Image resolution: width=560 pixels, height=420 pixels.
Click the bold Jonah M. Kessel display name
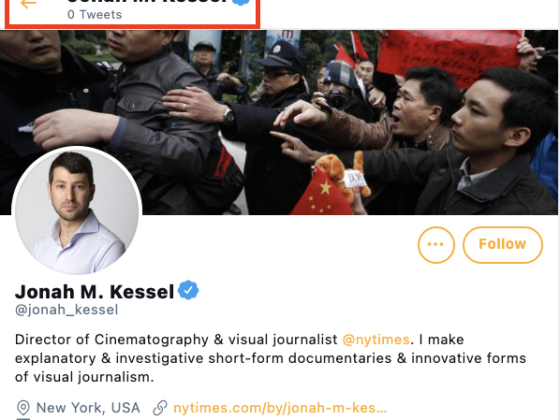(94, 291)
